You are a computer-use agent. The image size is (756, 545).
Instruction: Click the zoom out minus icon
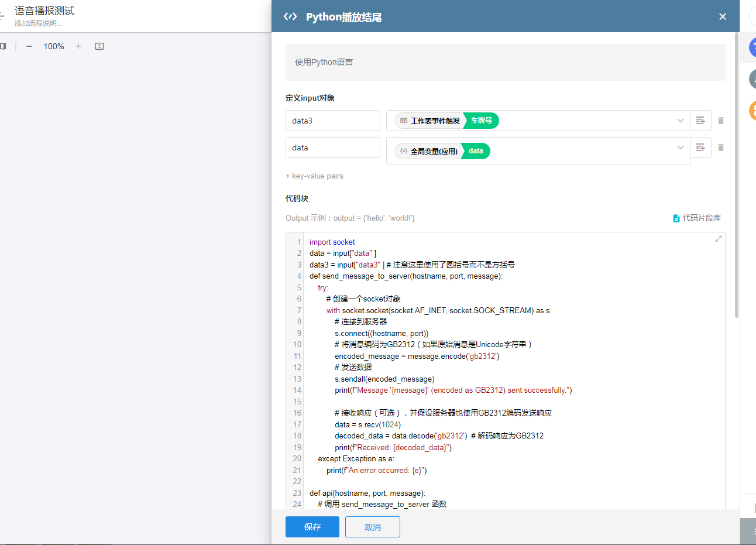(x=29, y=46)
